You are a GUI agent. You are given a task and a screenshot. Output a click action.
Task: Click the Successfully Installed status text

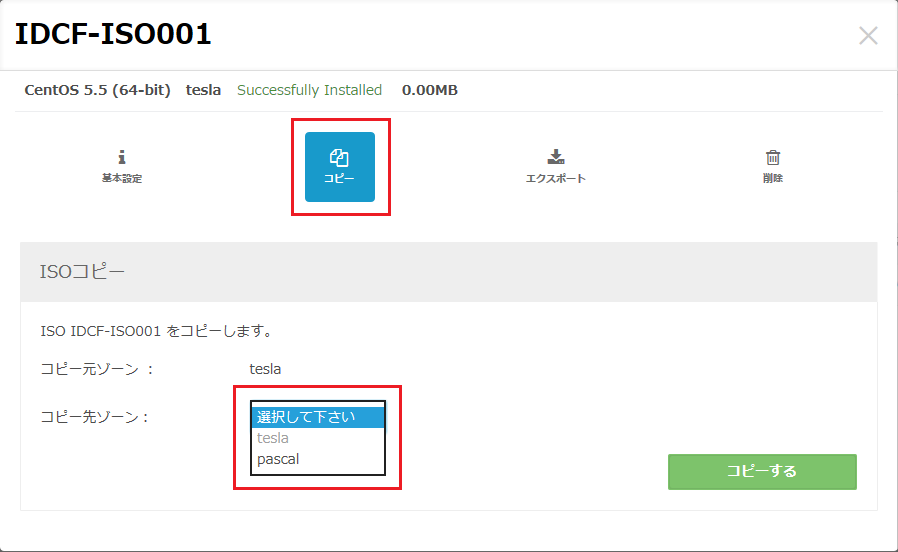click(309, 90)
